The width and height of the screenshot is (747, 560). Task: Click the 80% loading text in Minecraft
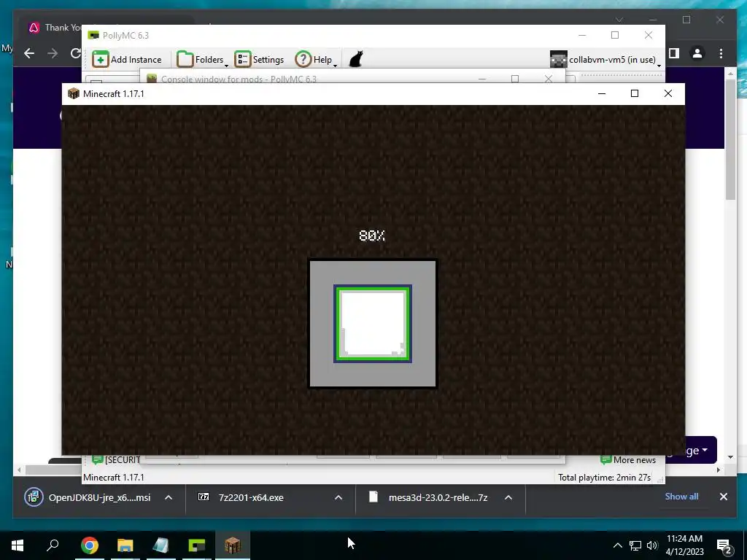372,236
